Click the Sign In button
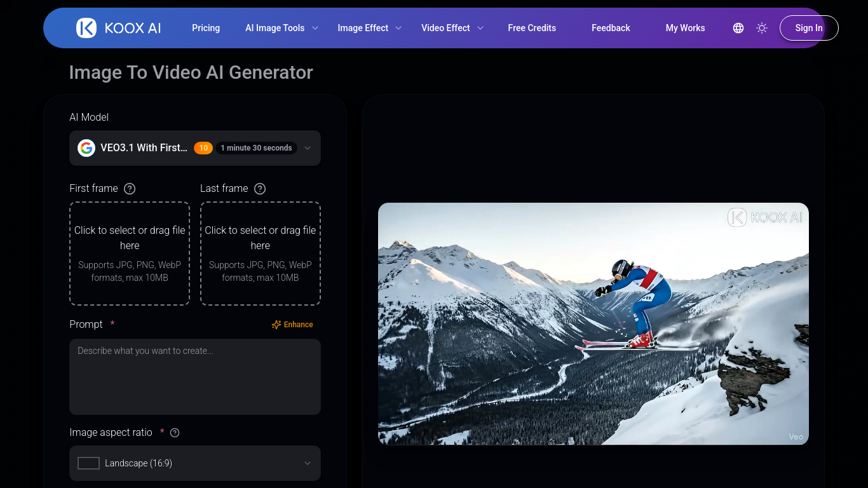 click(x=808, y=28)
